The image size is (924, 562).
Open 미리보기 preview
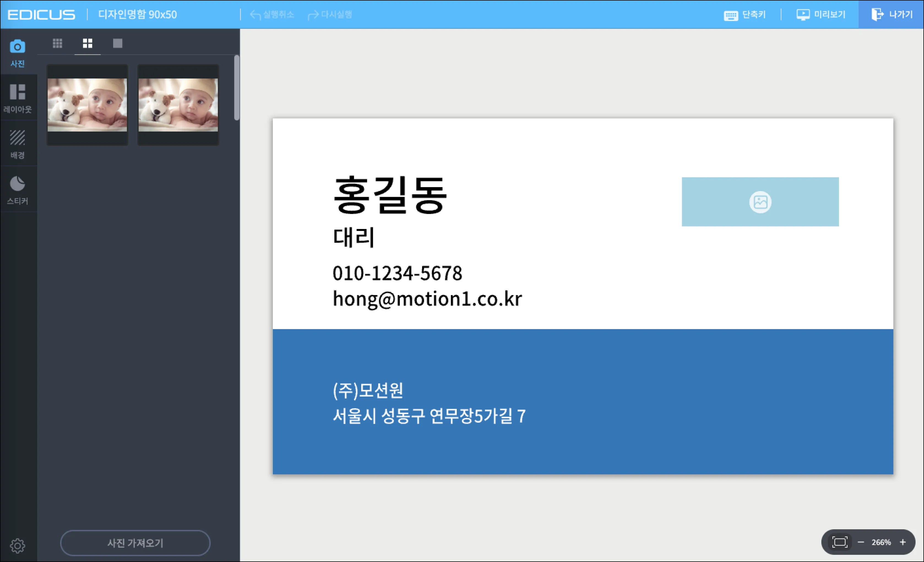click(x=821, y=15)
